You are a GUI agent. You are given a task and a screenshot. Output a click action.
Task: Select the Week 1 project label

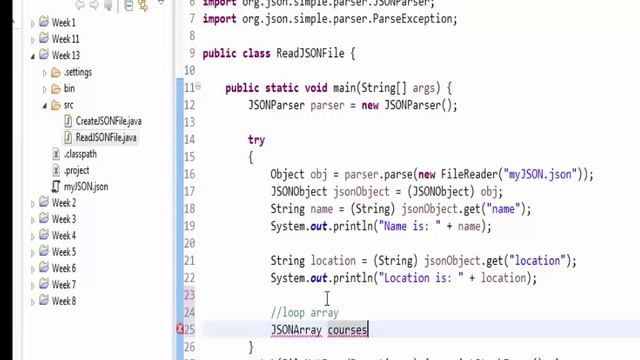pyautogui.click(x=64, y=23)
